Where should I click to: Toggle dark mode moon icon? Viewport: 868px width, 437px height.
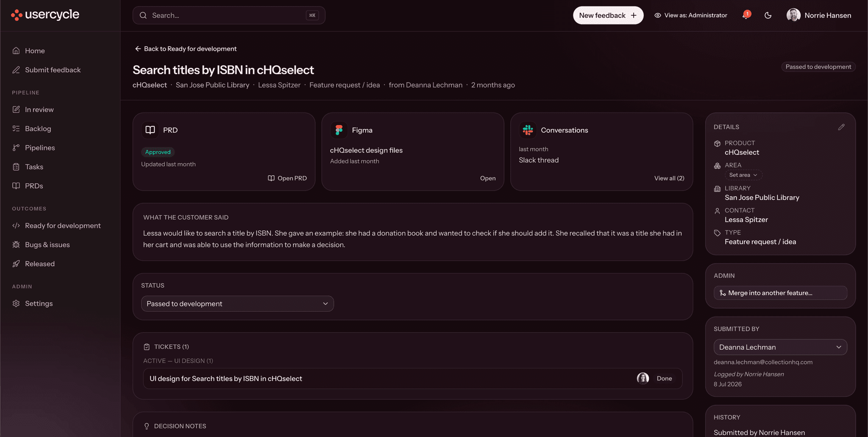pos(768,15)
